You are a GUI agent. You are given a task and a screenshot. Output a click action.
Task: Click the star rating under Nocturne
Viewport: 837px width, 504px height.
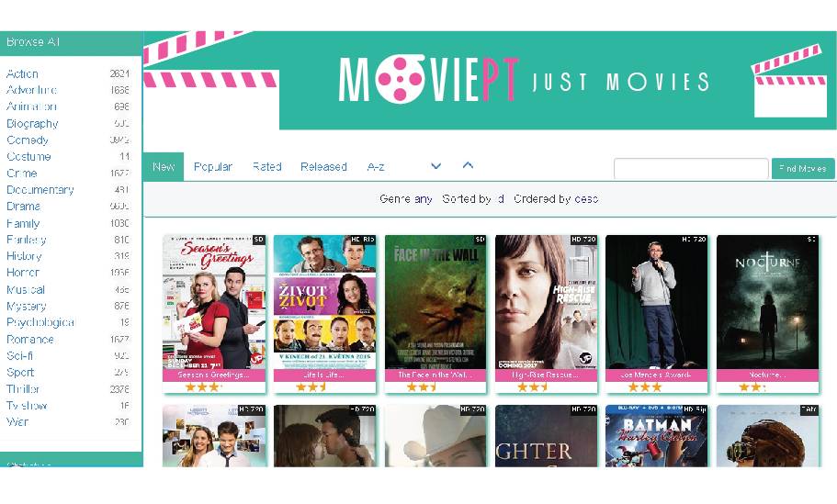752,387
